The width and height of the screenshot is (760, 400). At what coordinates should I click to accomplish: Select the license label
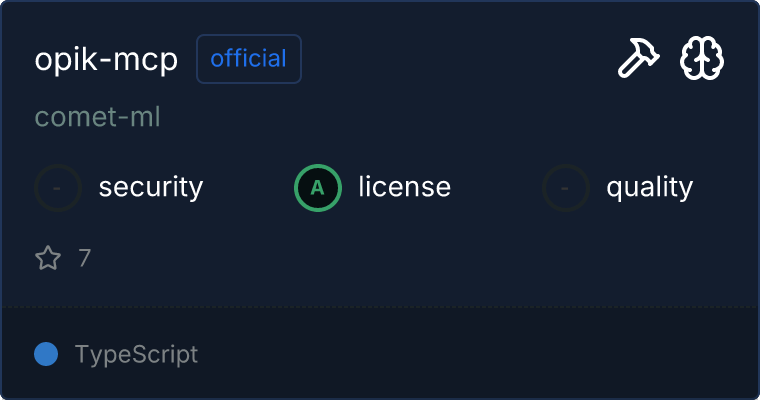(x=404, y=187)
